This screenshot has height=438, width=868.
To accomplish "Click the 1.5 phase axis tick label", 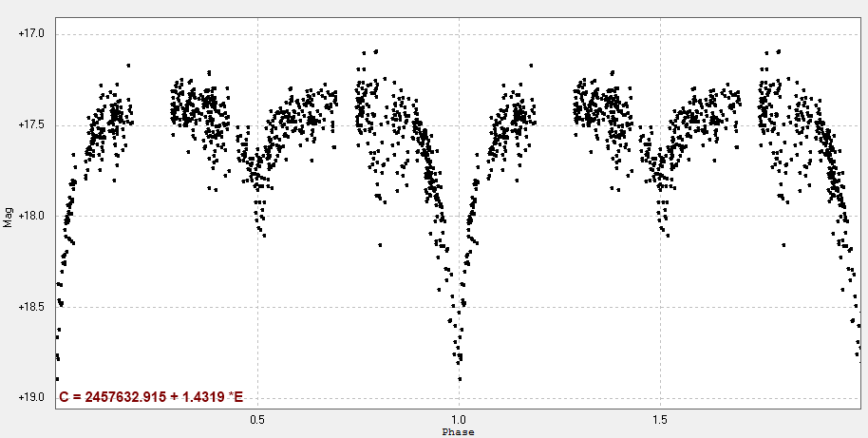I will pyautogui.click(x=660, y=419).
